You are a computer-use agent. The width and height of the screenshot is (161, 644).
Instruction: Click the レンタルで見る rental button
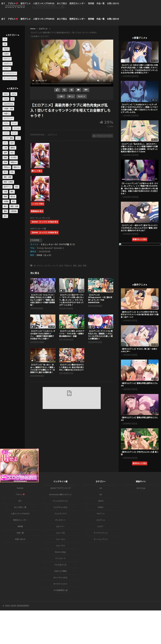[x=38, y=204]
